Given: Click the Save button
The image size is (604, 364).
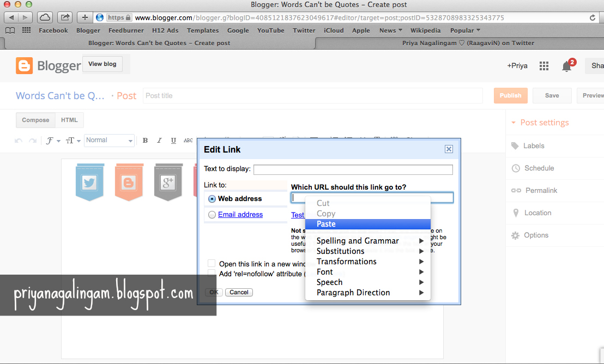Looking at the screenshot, I should coord(552,95).
